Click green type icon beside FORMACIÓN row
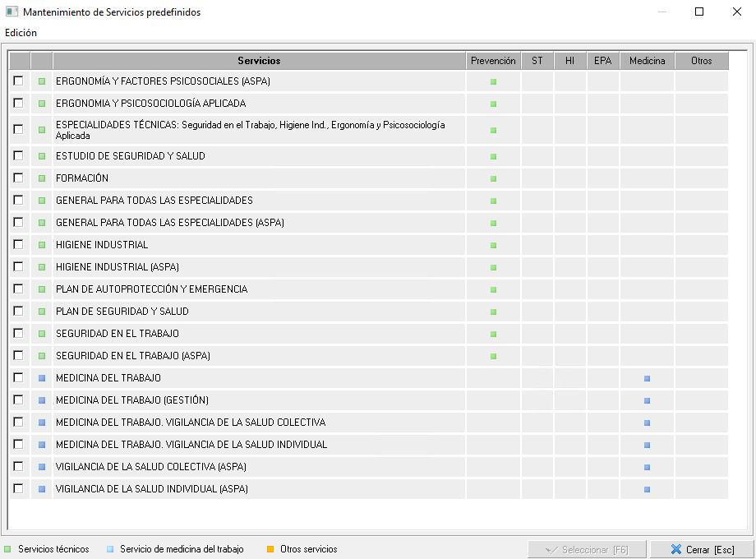Image resolution: width=756 pixels, height=559 pixels. 42,178
